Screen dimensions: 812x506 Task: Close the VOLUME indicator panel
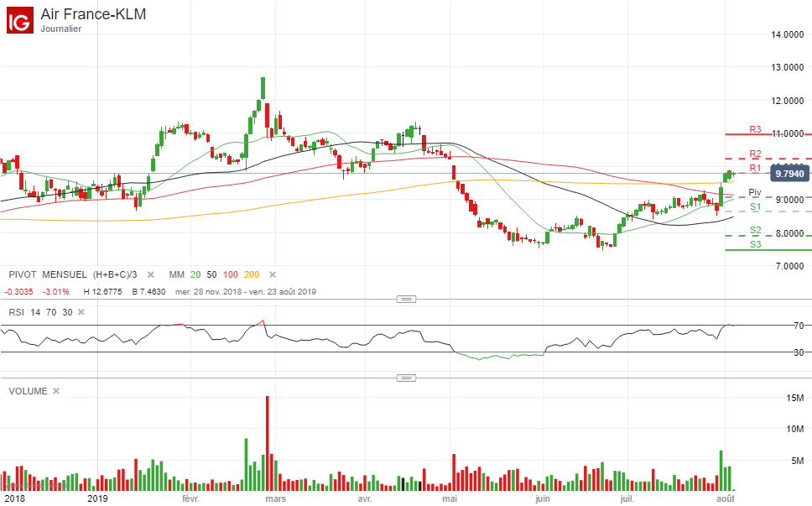pos(56,391)
